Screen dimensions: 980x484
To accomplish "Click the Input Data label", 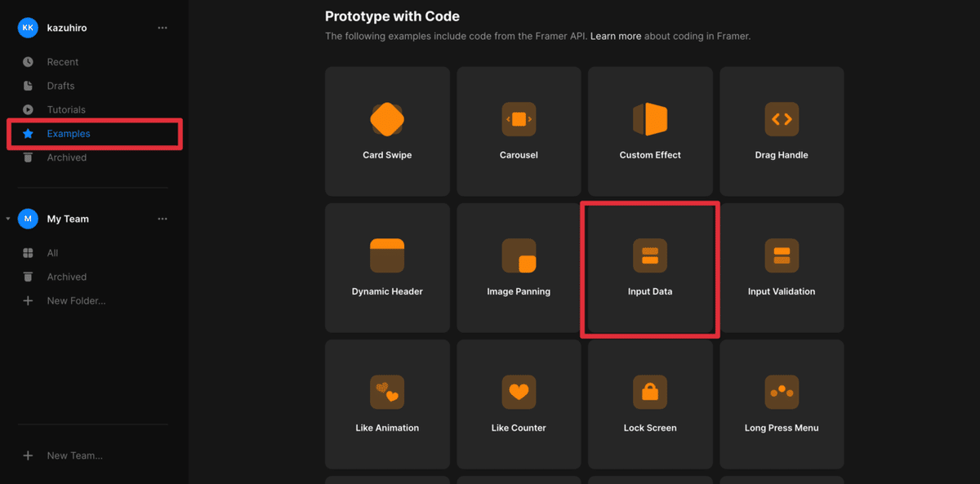I will pos(650,291).
